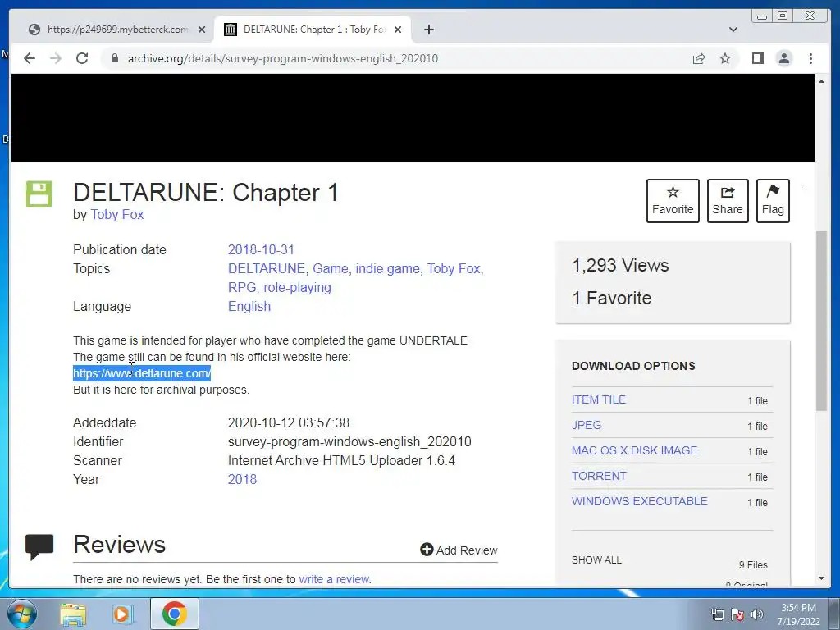Open the Game topic link
Viewport: 840px width, 630px height.
click(x=330, y=268)
